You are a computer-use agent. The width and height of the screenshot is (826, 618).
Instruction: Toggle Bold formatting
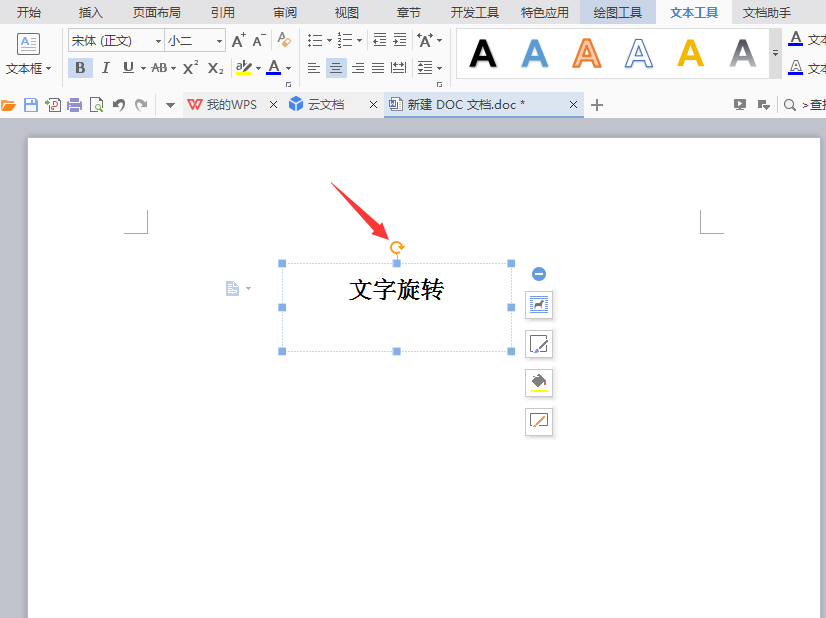80,68
